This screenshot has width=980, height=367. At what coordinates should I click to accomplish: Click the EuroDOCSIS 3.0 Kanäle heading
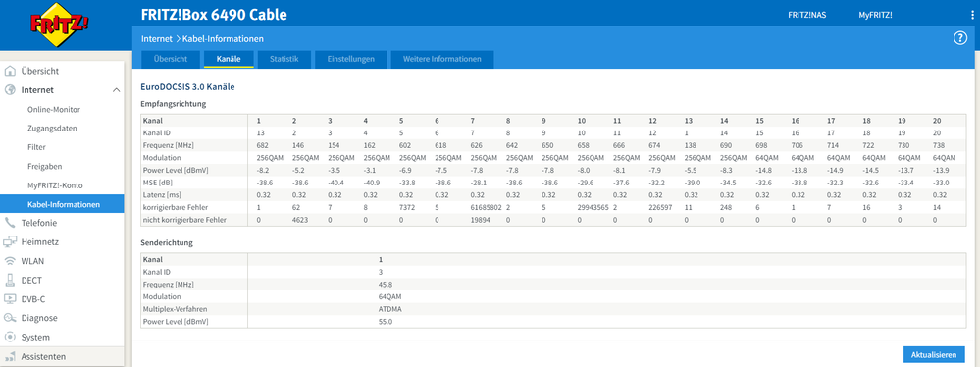tap(187, 87)
